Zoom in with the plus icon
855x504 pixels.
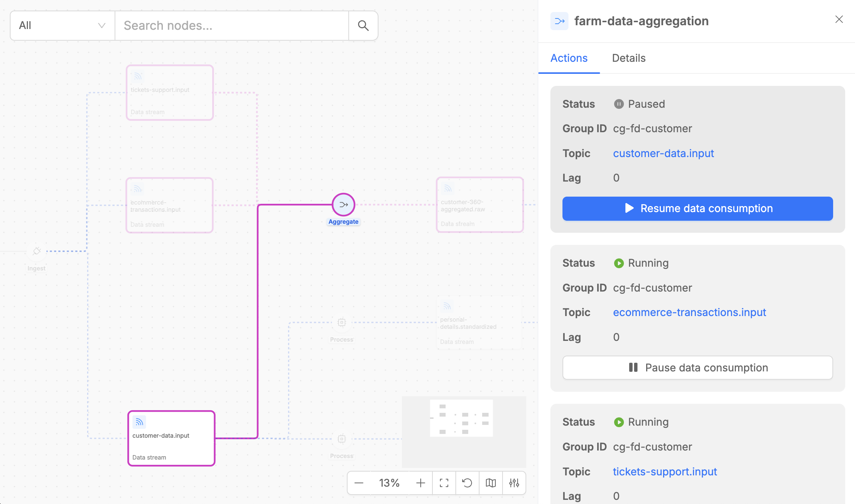421,483
